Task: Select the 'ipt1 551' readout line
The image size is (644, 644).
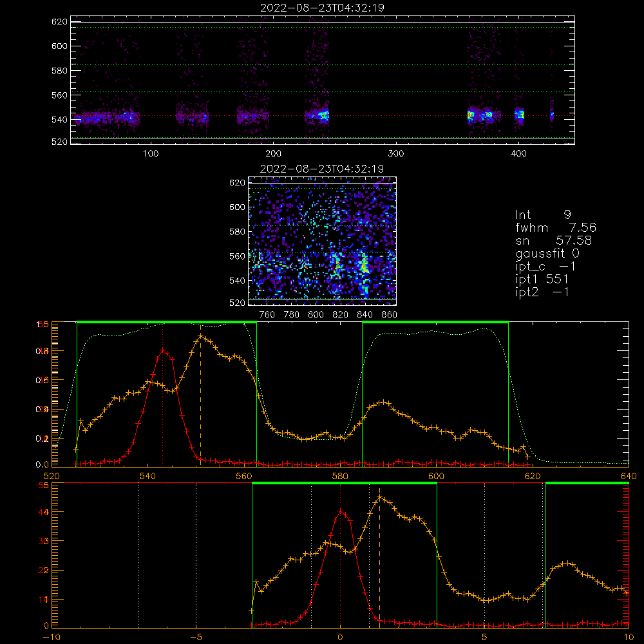Action: pos(542,279)
